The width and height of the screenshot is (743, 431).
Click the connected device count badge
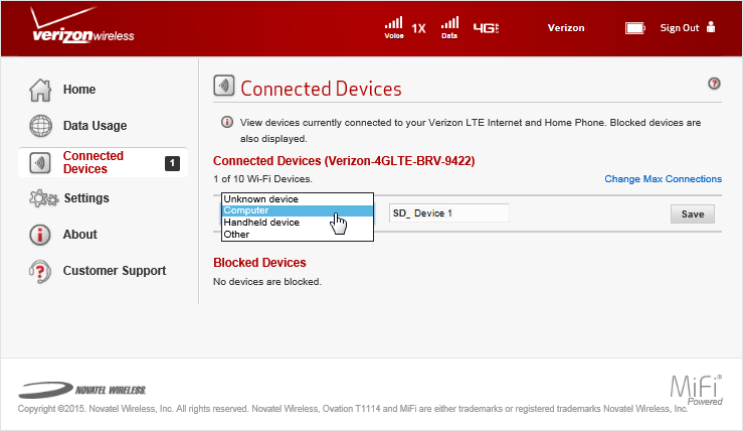click(x=172, y=163)
